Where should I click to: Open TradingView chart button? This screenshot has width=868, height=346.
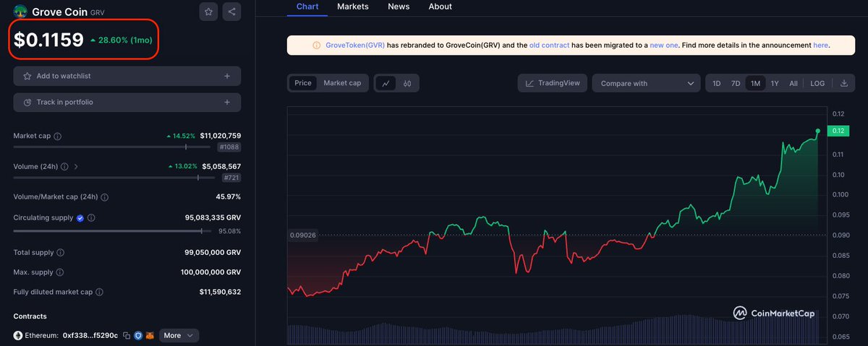(553, 83)
